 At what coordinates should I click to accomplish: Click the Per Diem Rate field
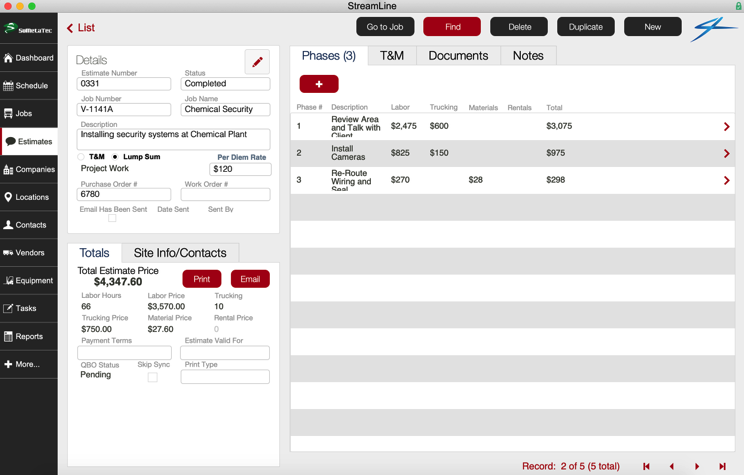click(x=240, y=170)
